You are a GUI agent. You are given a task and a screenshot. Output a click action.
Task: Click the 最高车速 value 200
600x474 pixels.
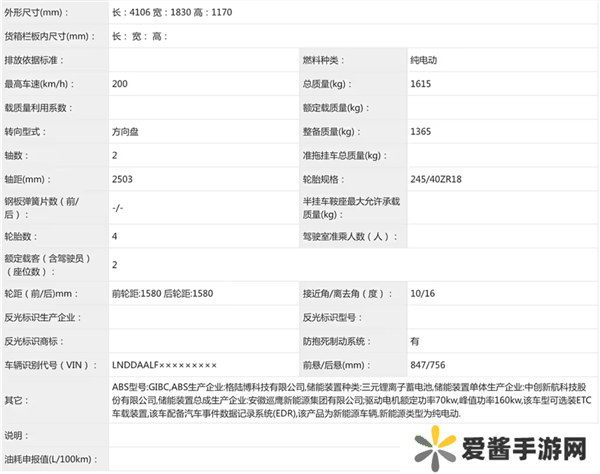121,85
